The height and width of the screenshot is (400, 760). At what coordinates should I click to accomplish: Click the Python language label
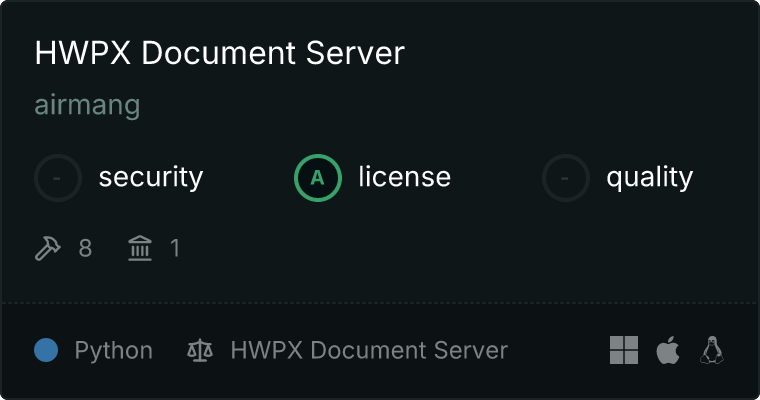click(x=114, y=351)
